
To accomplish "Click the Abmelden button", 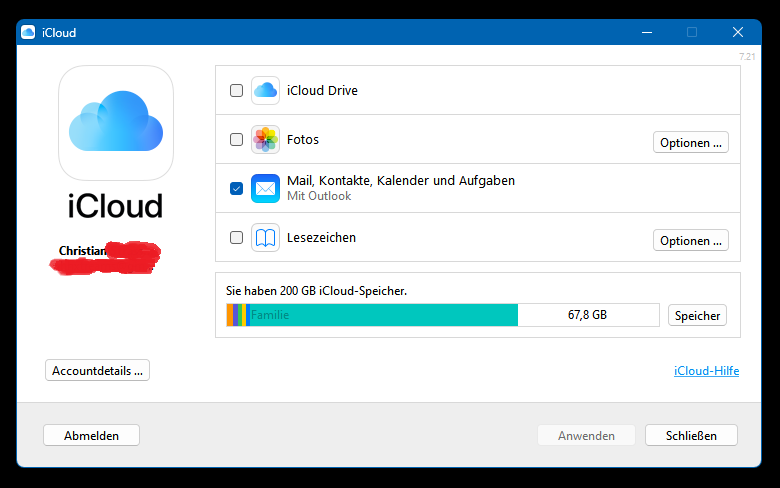I will [92, 435].
